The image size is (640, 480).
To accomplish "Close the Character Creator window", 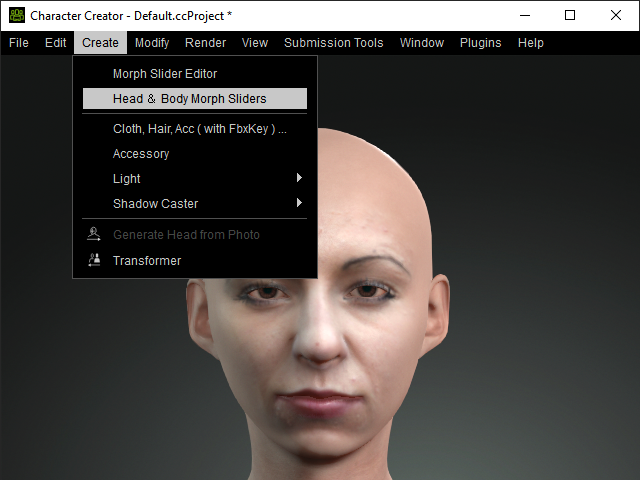I will pyautogui.click(x=616, y=16).
